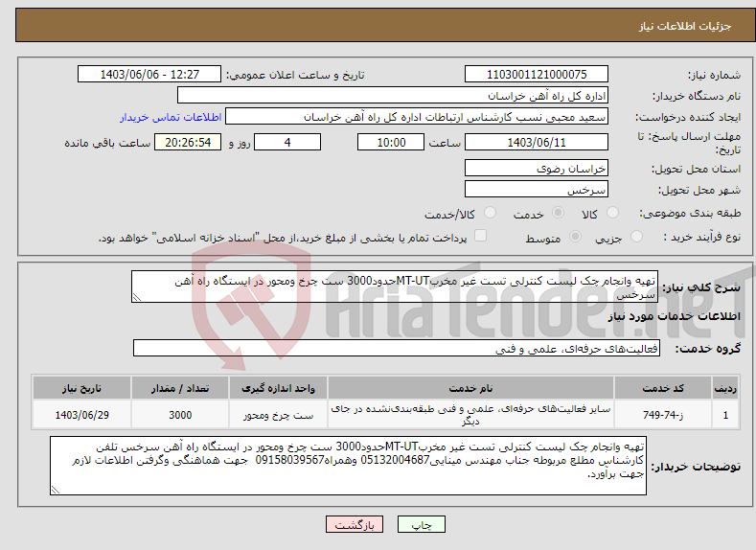Click the نام خدمت column header
Image resolution: width=756 pixels, height=550 pixels.
click(470, 388)
